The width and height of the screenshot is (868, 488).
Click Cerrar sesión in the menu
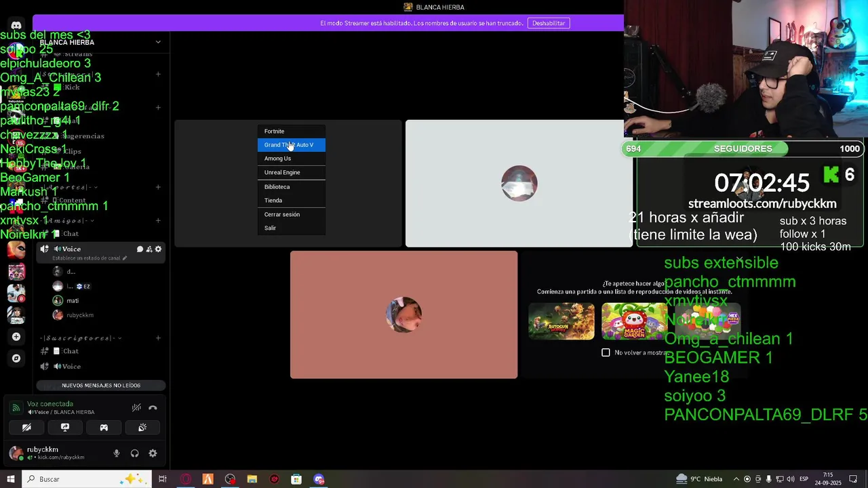291,214
